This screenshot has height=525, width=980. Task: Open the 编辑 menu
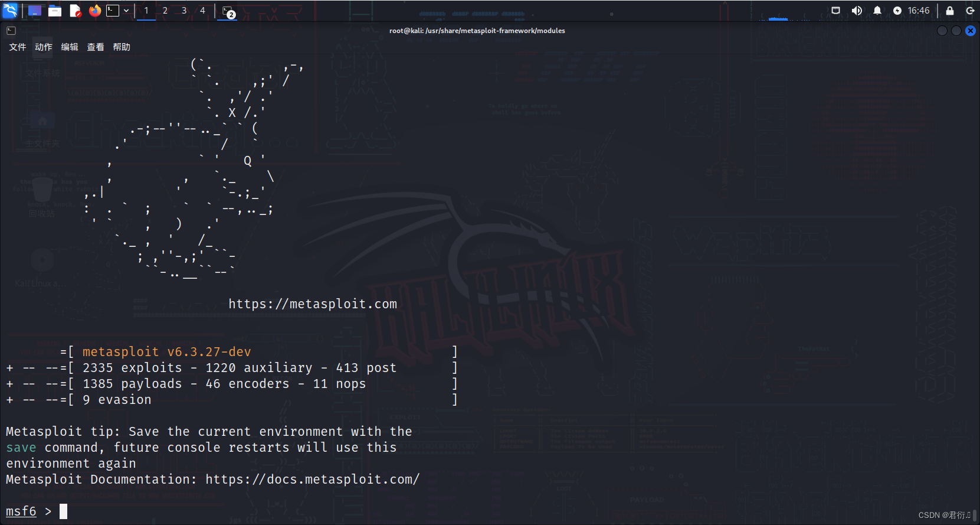tap(70, 47)
